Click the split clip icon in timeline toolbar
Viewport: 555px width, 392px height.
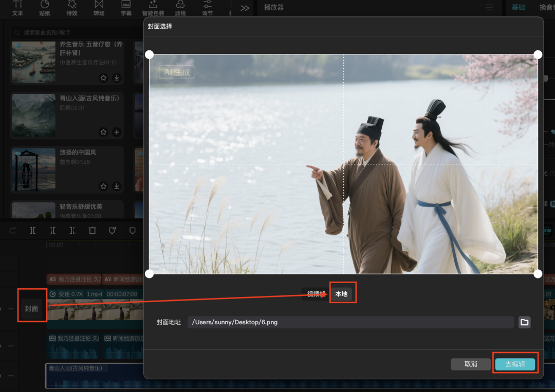click(33, 231)
